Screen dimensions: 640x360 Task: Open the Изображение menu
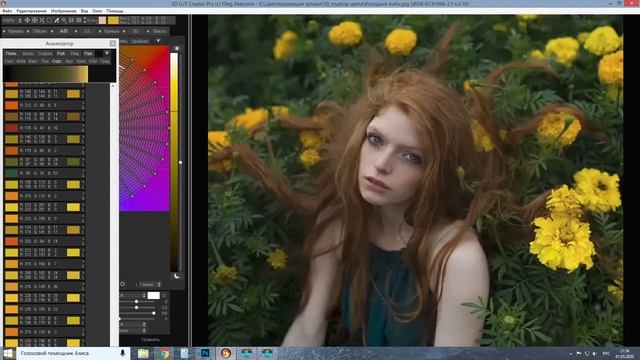[63, 11]
